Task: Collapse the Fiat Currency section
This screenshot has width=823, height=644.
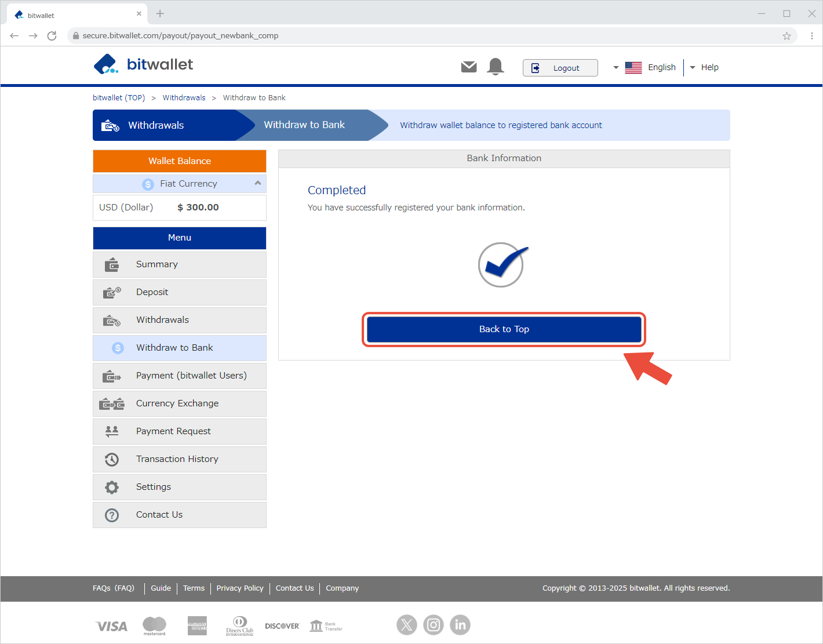Action: pos(257,183)
